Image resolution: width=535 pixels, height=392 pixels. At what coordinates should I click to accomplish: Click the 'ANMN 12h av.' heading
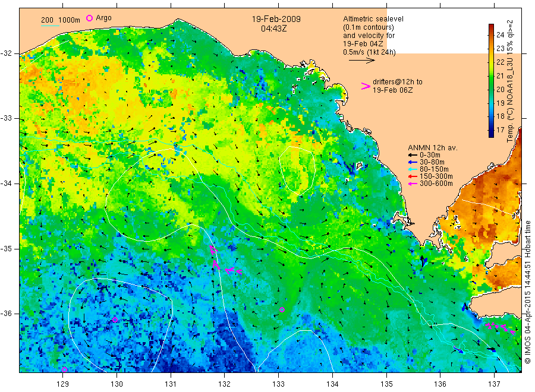433,148
